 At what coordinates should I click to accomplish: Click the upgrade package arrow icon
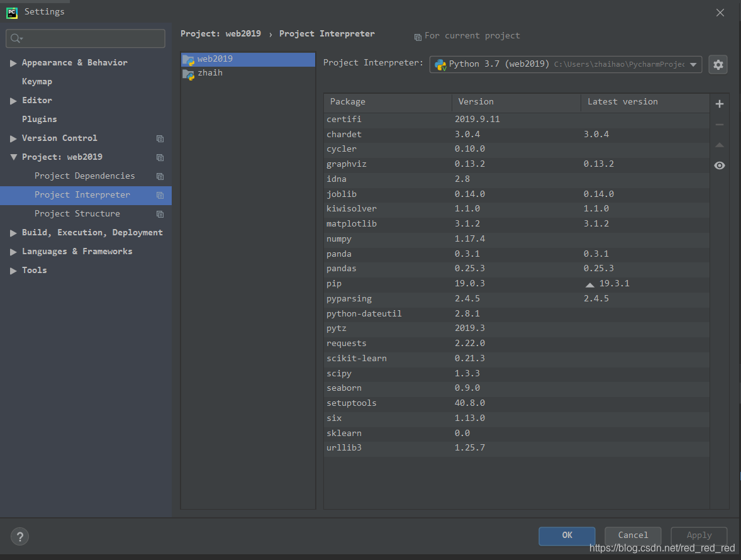pos(719,145)
